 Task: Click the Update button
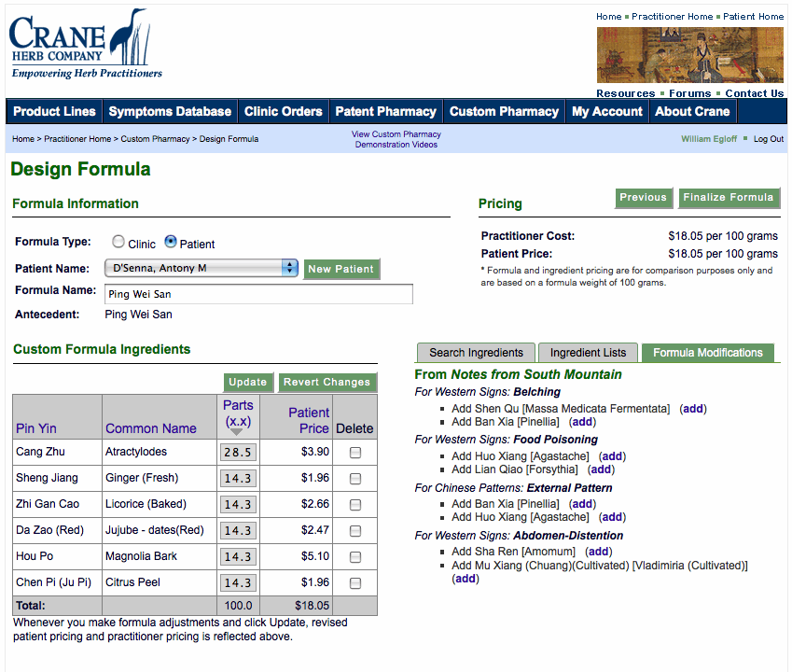click(248, 382)
